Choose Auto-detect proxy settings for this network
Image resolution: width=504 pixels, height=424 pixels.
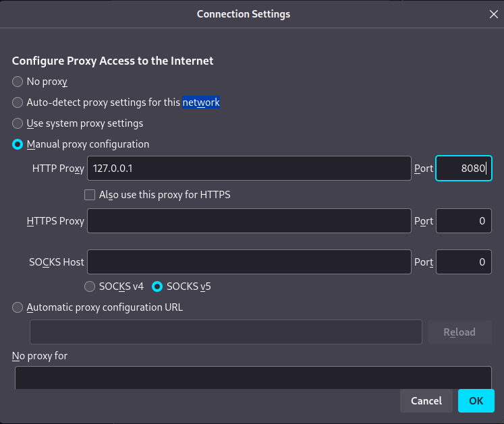pos(18,102)
